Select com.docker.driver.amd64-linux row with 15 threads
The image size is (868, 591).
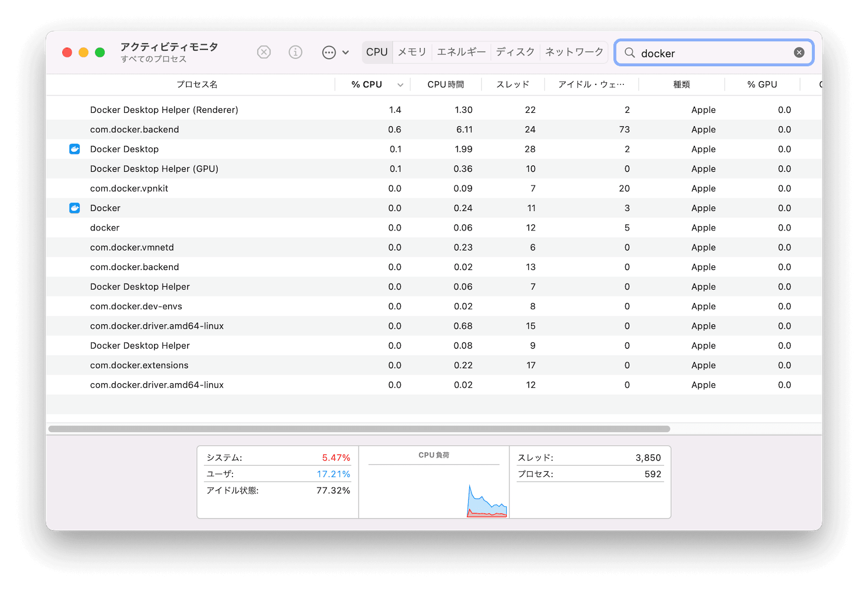434,326
